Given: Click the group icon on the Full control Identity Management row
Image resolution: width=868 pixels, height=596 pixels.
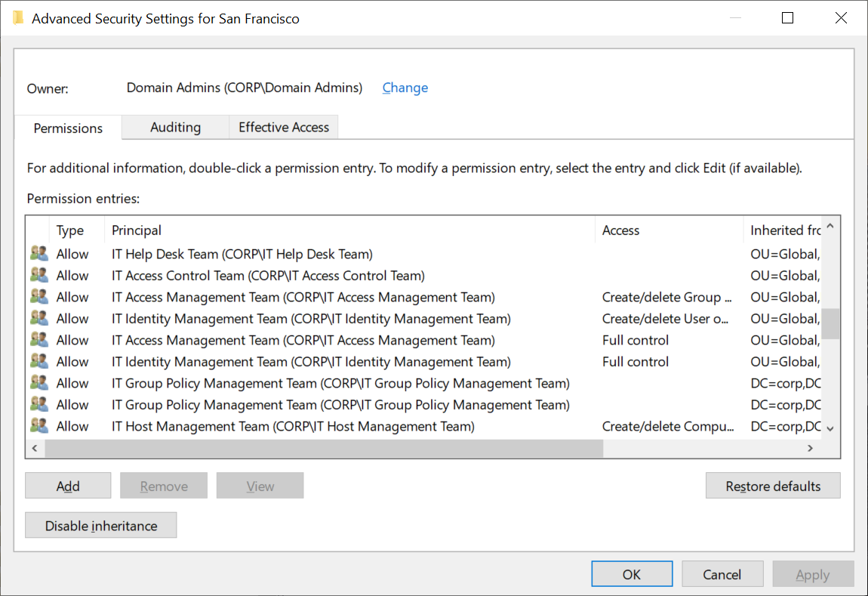Looking at the screenshot, I should (38, 361).
